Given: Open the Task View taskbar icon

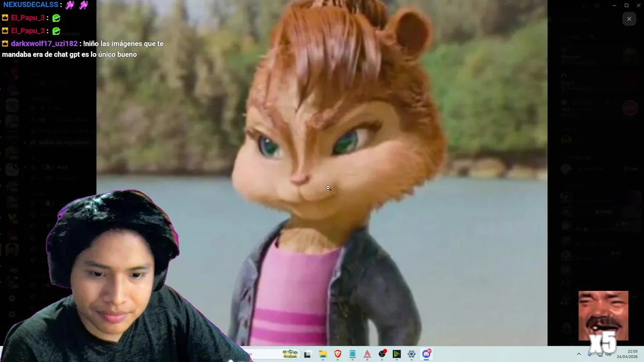Looking at the screenshot, I should (x=307, y=354).
